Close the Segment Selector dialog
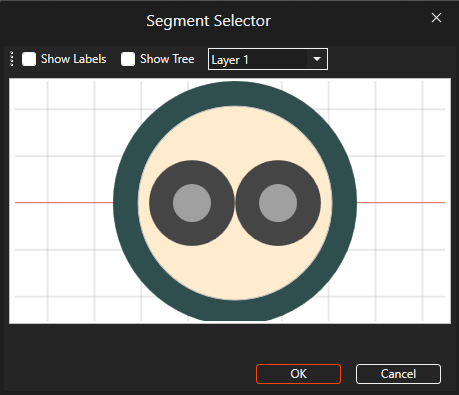 click(x=436, y=18)
